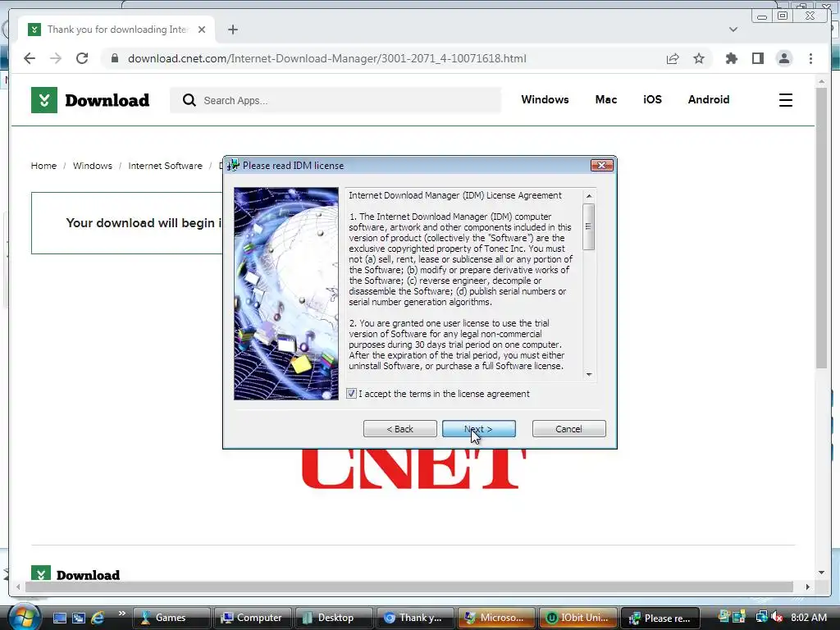This screenshot has height=630, width=840.
Task: Cancel the IDM installation
Action: coord(569,428)
